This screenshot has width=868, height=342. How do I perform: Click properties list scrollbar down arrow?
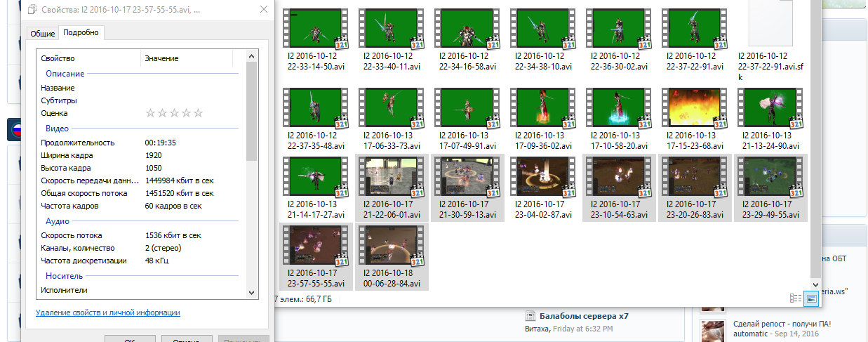point(252,292)
